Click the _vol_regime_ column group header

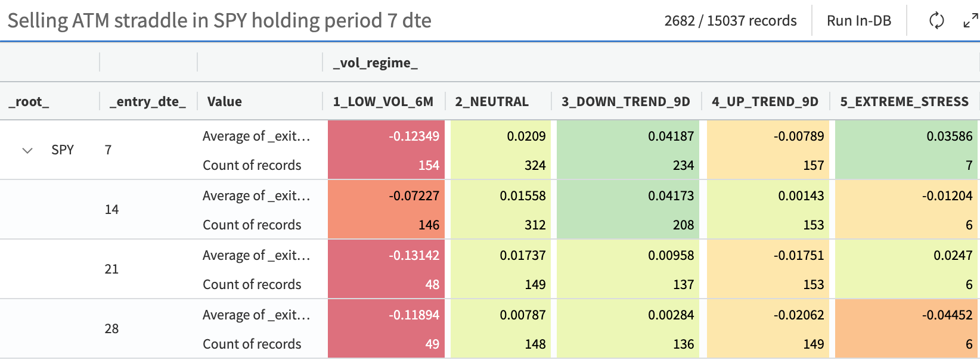[x=376, y=63]
